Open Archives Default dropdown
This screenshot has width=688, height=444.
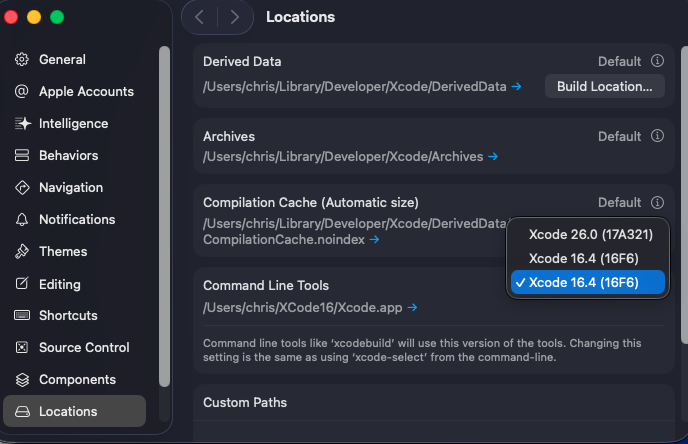pyautogui.click(x=619, y=136)
